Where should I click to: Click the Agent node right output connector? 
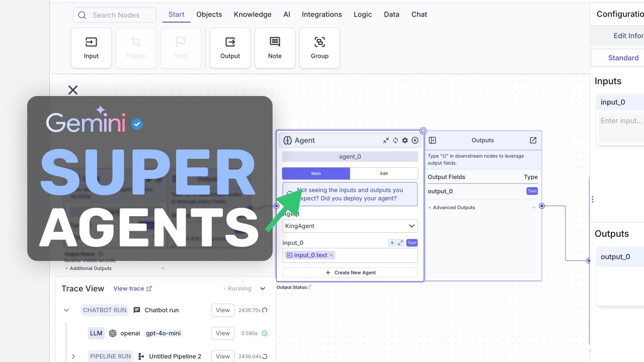coord(542,206)
